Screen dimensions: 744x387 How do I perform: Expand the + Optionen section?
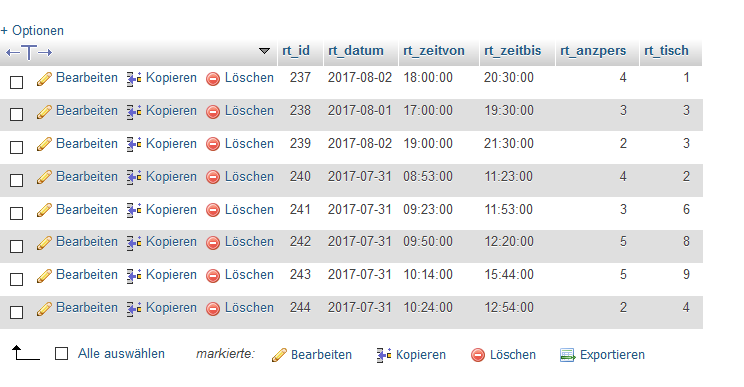tap(32, 31)
